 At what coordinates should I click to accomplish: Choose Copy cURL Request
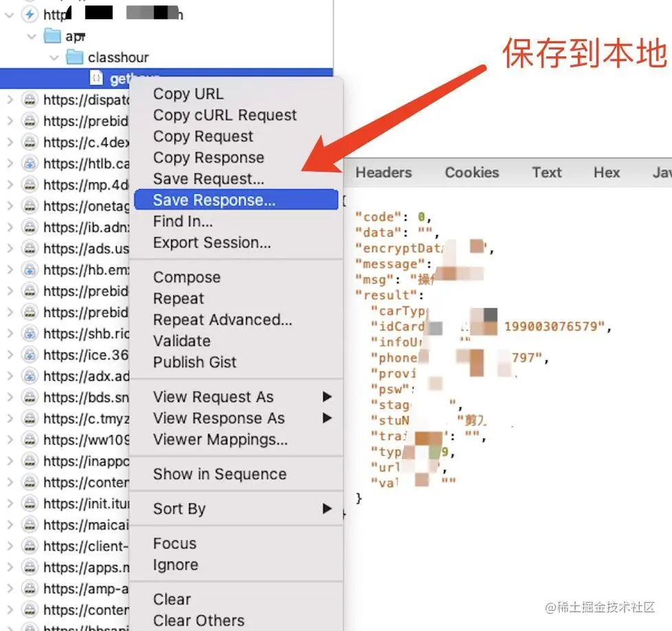(x=225, y=115)
